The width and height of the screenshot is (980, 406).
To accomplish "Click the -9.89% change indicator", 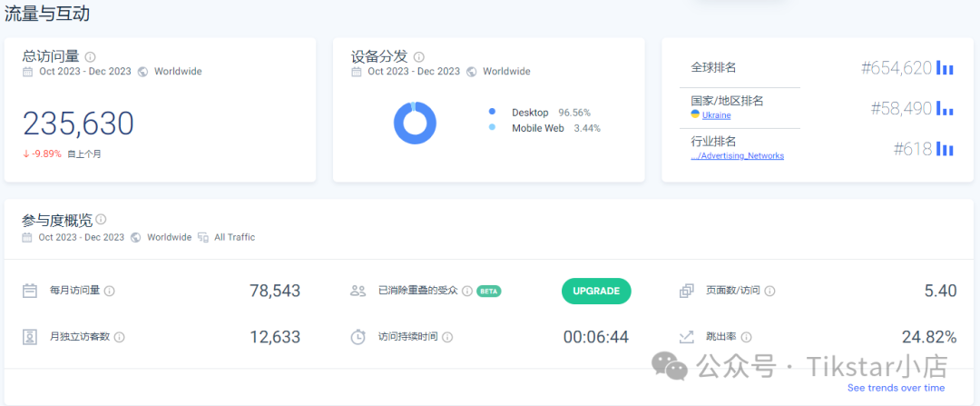I will (x=43, y=153).
